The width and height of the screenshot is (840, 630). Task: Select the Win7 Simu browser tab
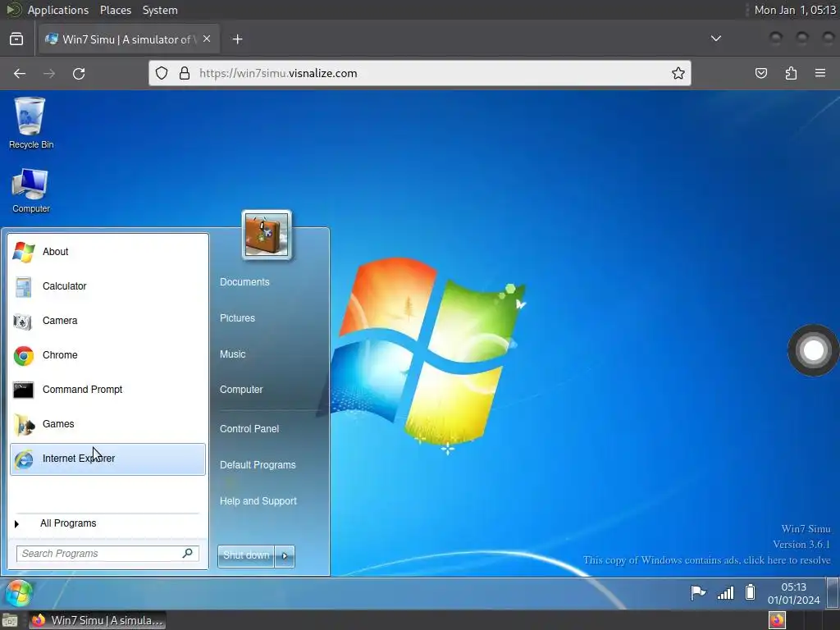tap(129, 39)
